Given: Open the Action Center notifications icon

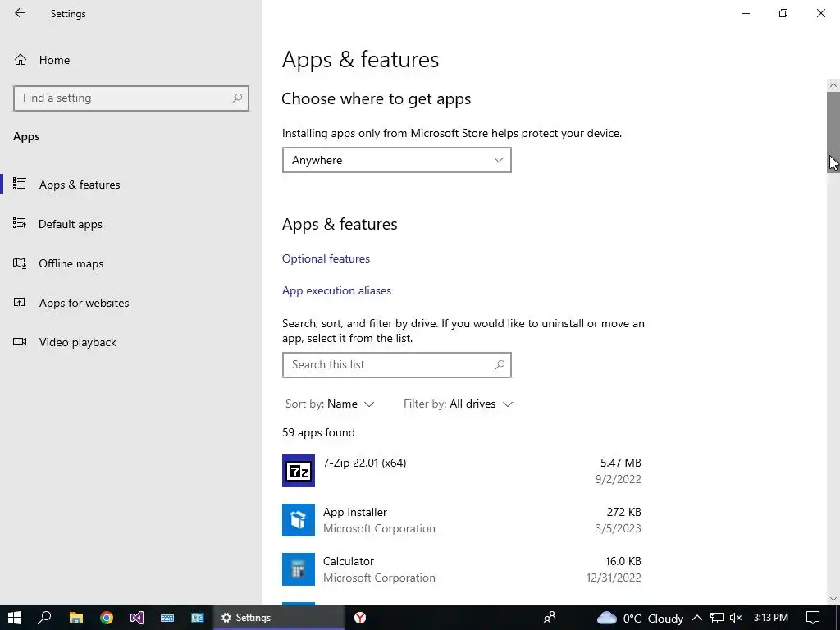Looking at the screenshot, I should [813, 618].
